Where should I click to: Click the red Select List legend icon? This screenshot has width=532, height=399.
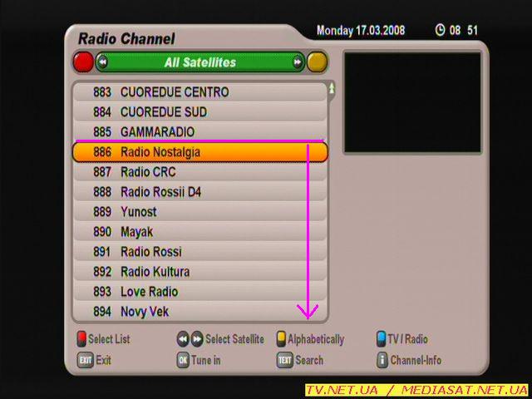[81, 339]
